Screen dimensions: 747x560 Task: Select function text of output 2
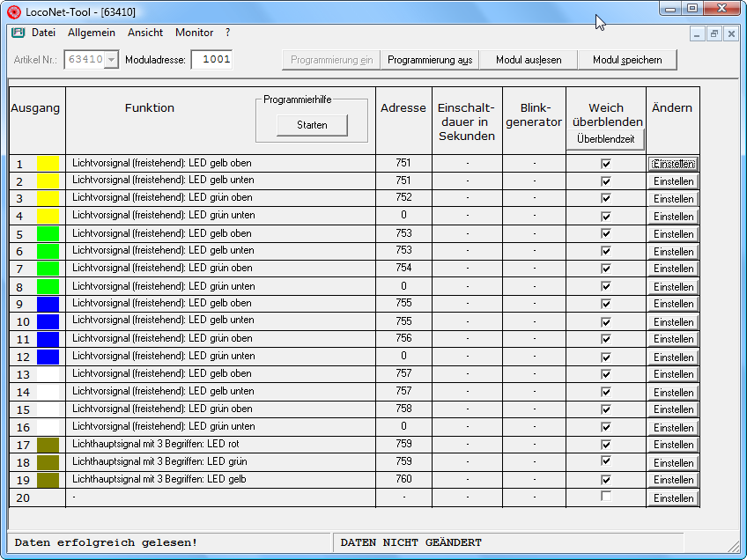pyautogui.click(x=163, y=180)
